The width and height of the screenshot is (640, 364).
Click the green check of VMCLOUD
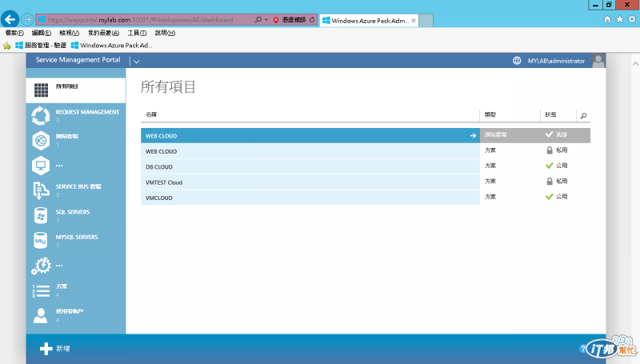(550, 197)
